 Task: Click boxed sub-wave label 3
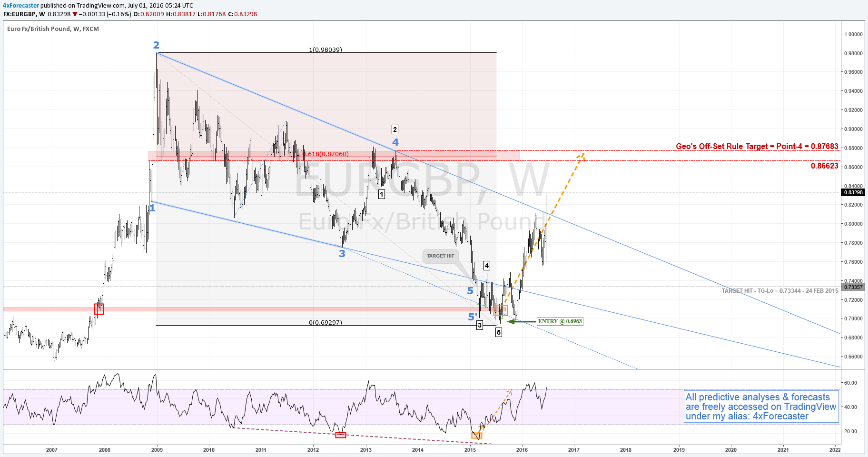(x=480, y=325)
